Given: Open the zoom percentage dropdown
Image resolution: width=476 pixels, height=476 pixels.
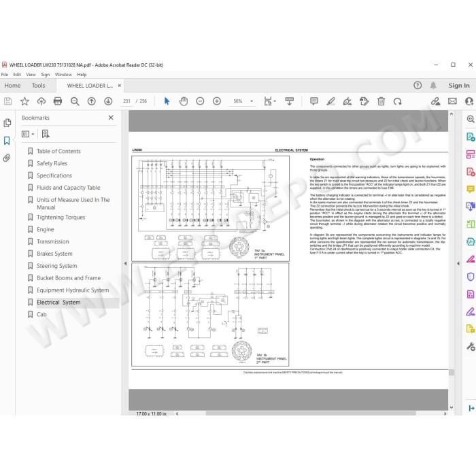Looking at the screenshot, I should [252, 101].
